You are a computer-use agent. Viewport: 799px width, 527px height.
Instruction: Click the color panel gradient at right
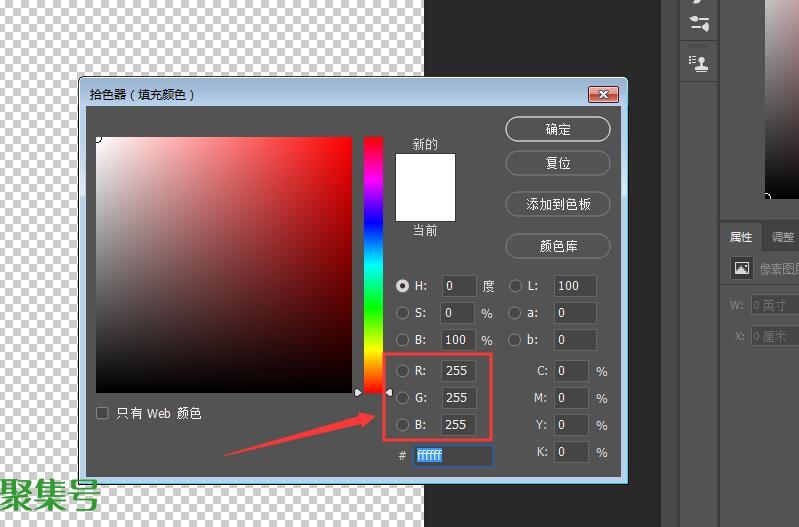(x=782, y=99)
